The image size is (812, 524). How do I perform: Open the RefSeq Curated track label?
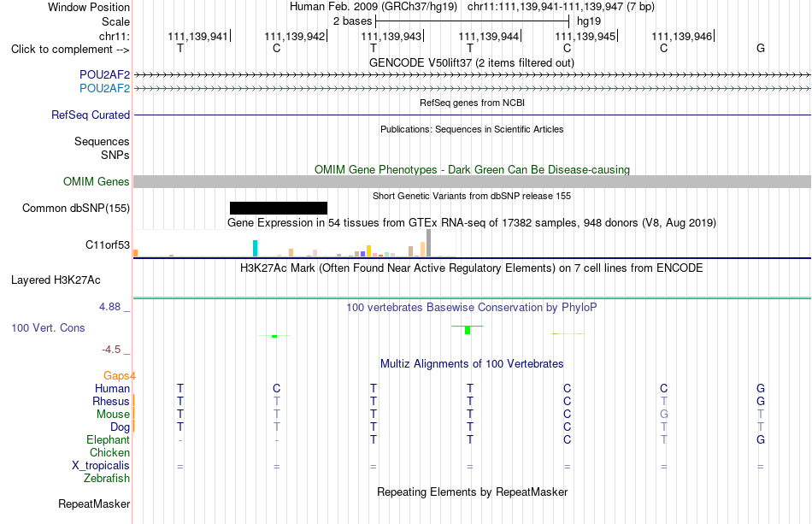[90, 115]
